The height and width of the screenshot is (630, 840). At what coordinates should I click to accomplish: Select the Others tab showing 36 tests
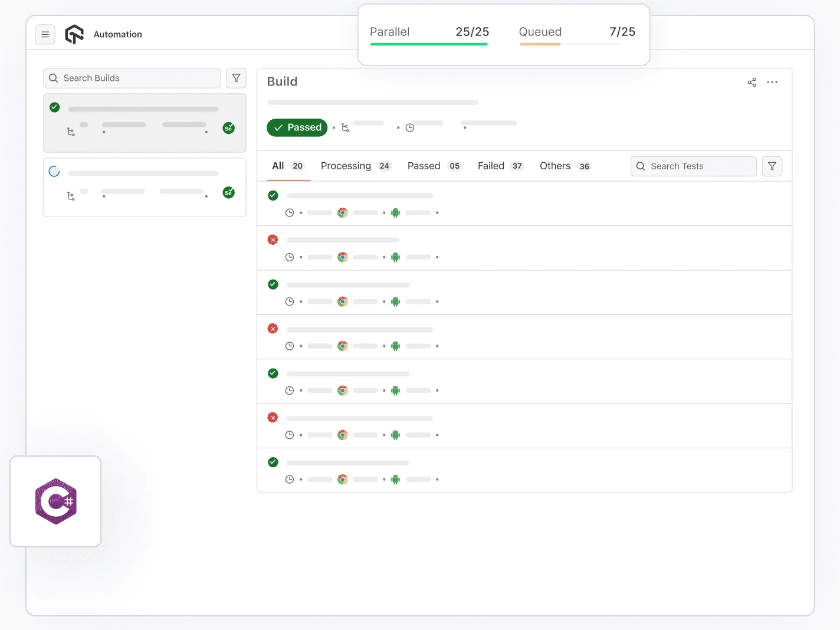point(554,166)
